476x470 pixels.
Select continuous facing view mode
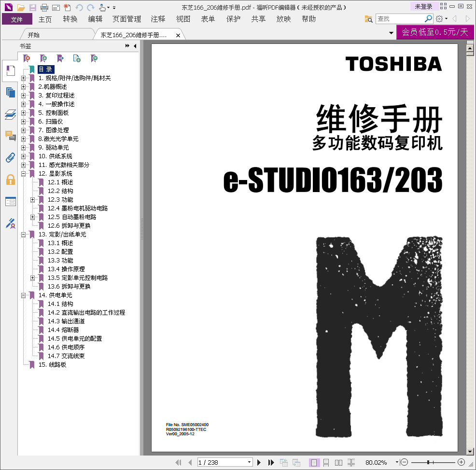pyautogui.click(x=351, y=462)
